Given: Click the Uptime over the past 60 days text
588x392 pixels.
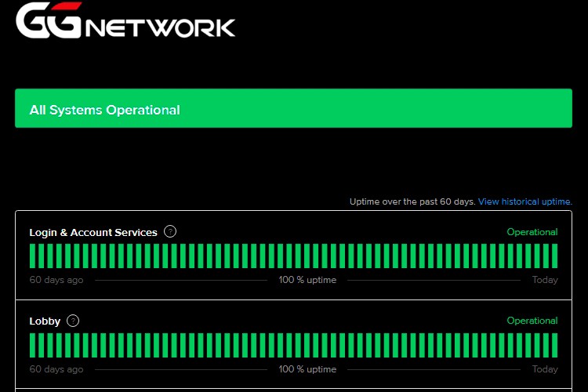Looking at the screenshot, I should tap(412, 201).
